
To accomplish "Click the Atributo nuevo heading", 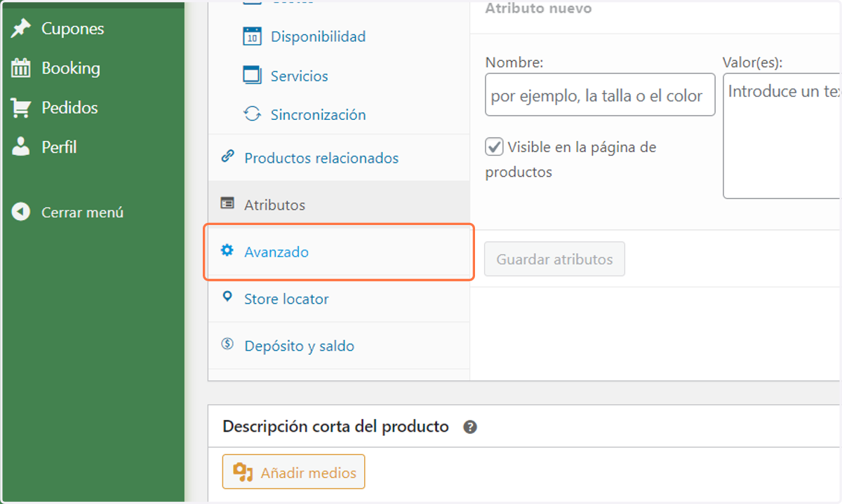I will 538,8.
